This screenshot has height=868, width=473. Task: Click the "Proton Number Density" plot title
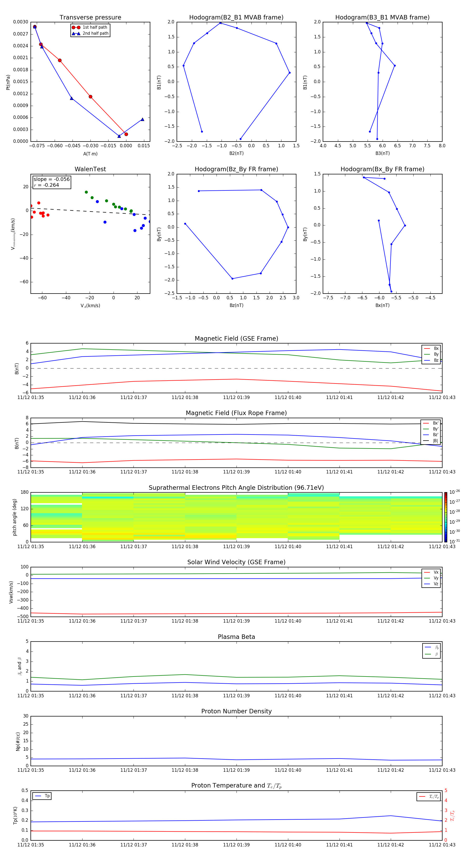click(236, 711)
